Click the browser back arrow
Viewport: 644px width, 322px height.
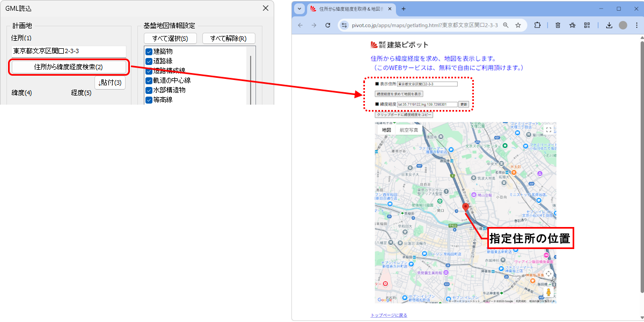pyautogui.click(x=300, y=25)
